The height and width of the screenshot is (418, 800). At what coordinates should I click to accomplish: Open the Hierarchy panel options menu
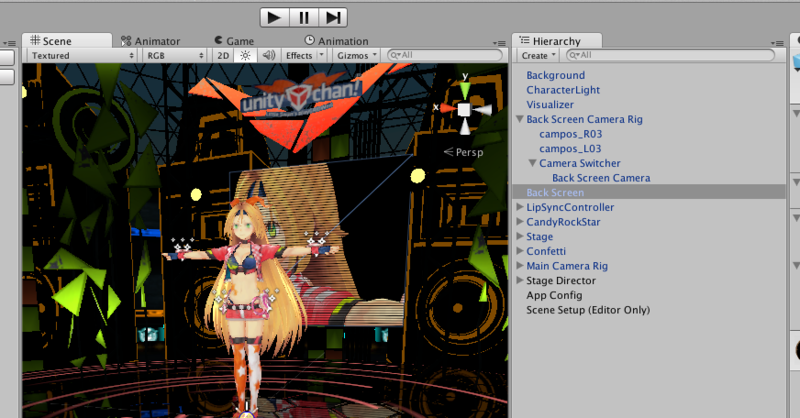click(x=777, y=43)
